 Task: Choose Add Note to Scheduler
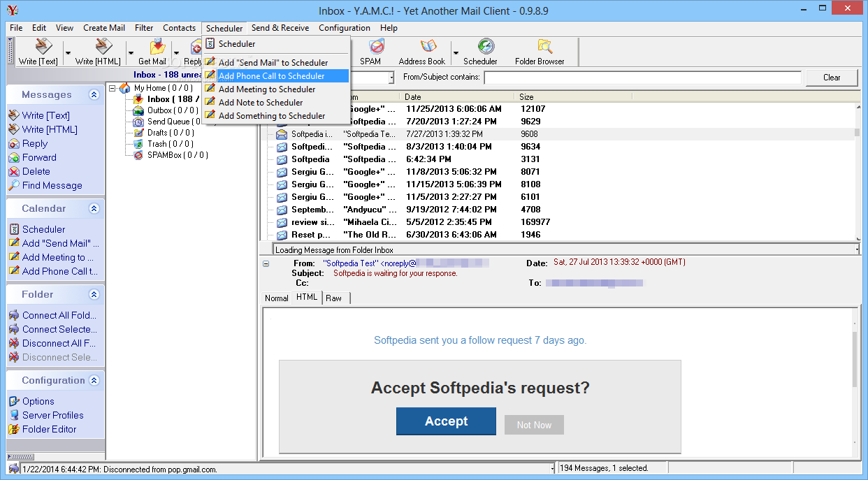[276, 102]
